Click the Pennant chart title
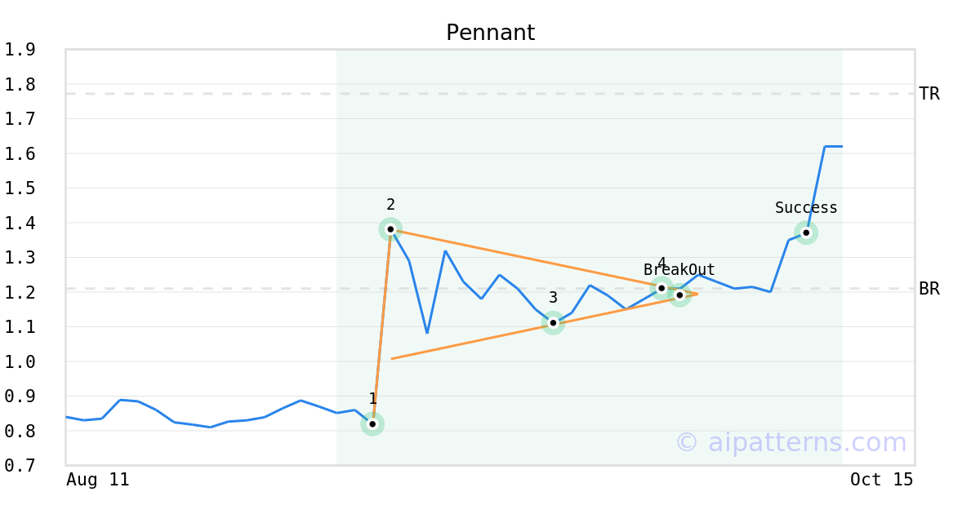Screen dimensions: 980x514 (490, 33)
